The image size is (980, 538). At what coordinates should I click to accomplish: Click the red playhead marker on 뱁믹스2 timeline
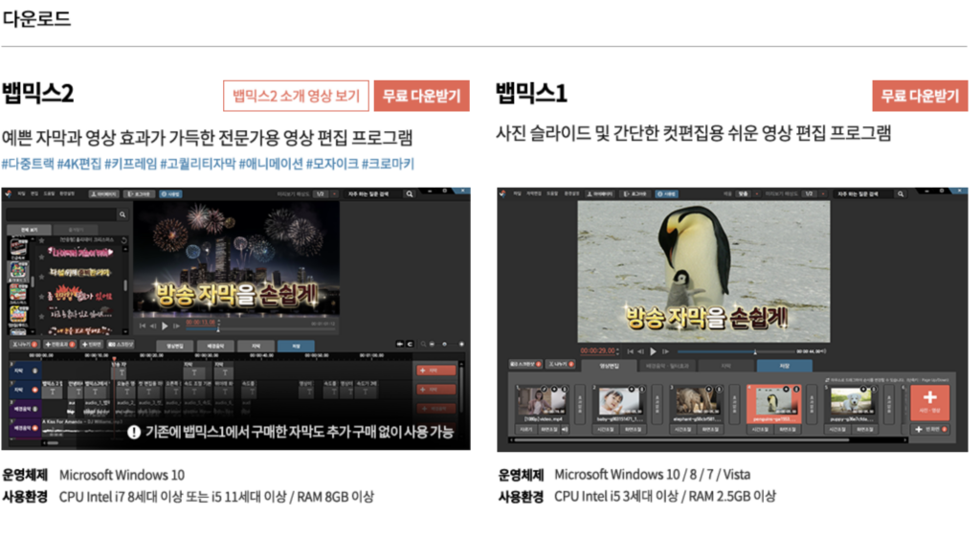(114, 359)
